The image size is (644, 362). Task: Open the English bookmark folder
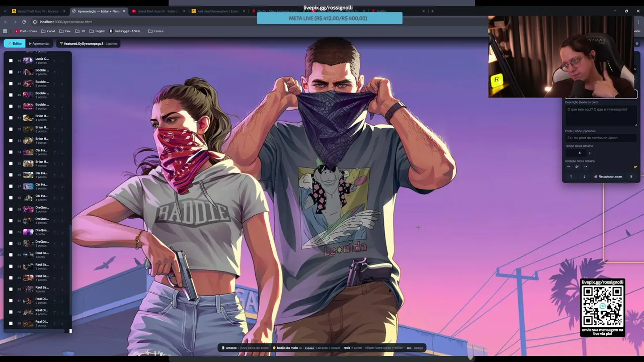coord(98,31)
